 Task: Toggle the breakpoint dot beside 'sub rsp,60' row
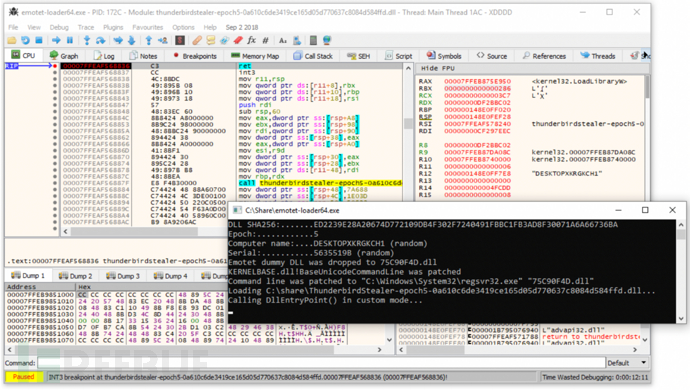[x=55, y=111]
